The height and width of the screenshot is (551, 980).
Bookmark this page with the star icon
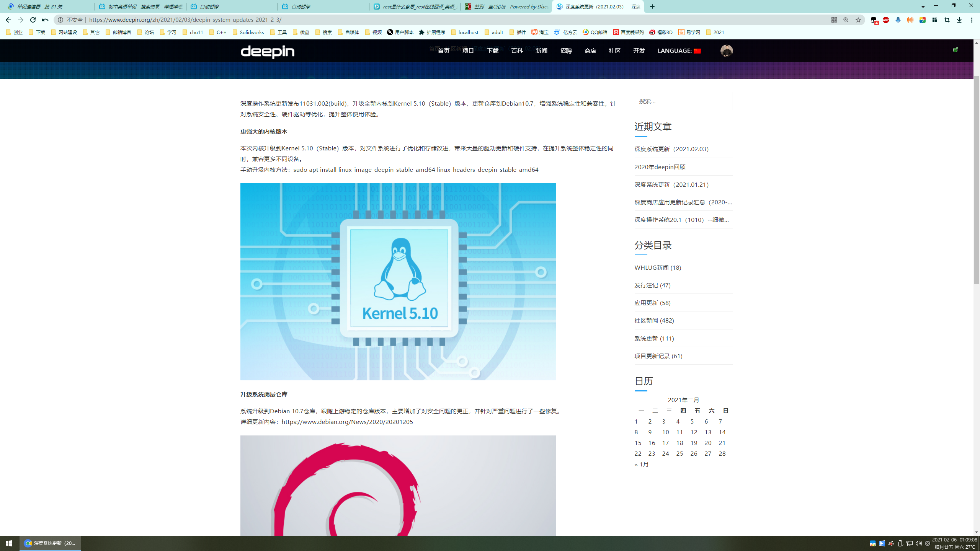pyautogui.click(x=858, y=20)
